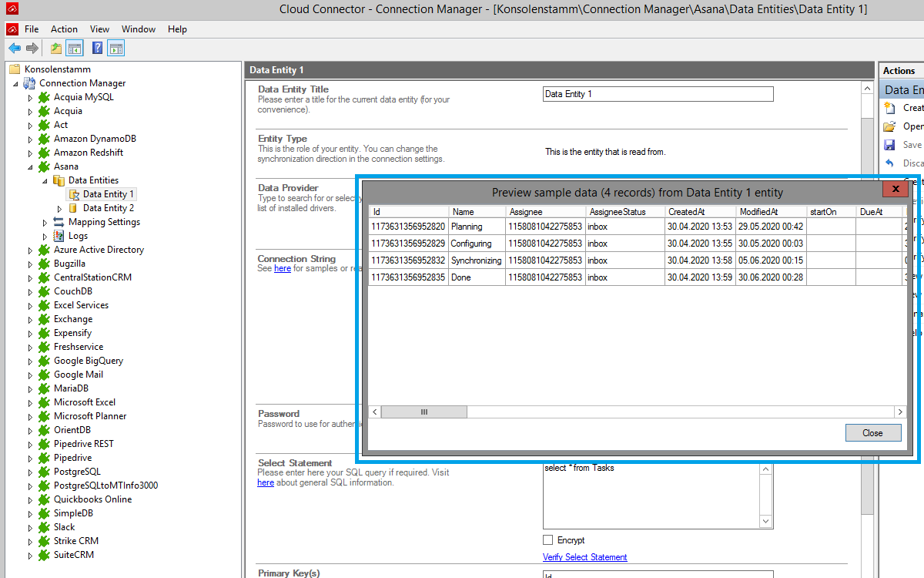The width and height of the screenshot is (924, 578).
Task: Click the preview grid horizontal scrollbar thumb
Action: 423,412
